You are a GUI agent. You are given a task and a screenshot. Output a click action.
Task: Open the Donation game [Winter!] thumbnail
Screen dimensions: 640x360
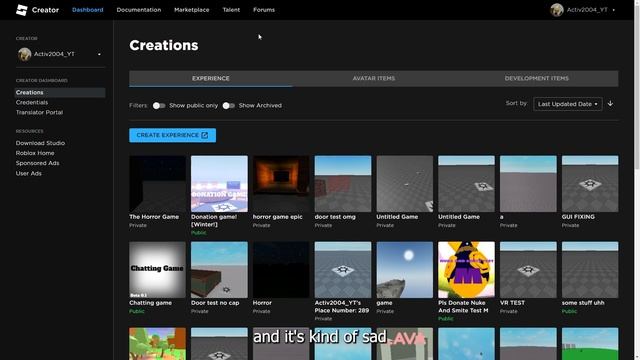(x=219, y=184)
